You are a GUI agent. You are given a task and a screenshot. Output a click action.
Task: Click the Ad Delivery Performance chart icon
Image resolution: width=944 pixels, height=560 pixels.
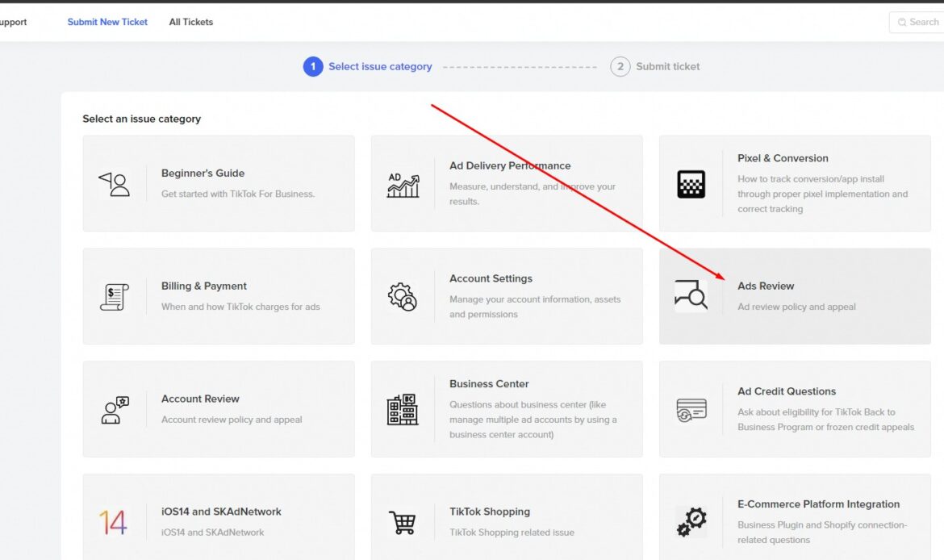point(403,185)
